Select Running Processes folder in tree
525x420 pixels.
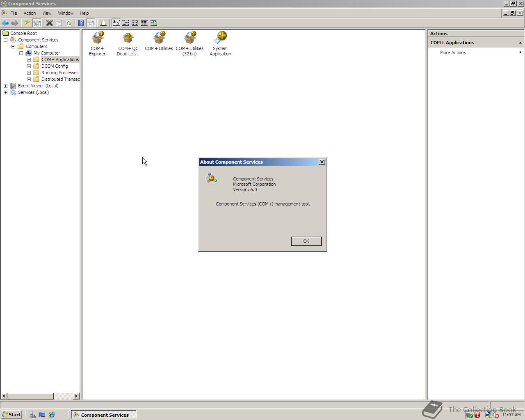[60, 73]
